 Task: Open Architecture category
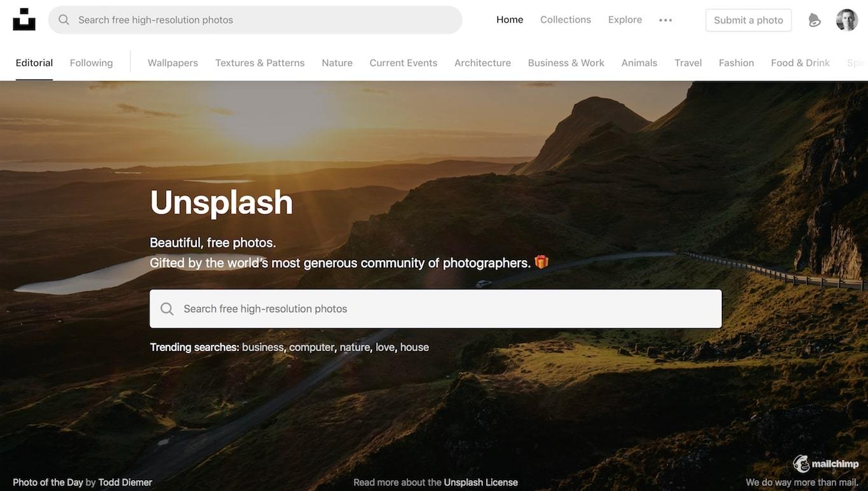482,63
